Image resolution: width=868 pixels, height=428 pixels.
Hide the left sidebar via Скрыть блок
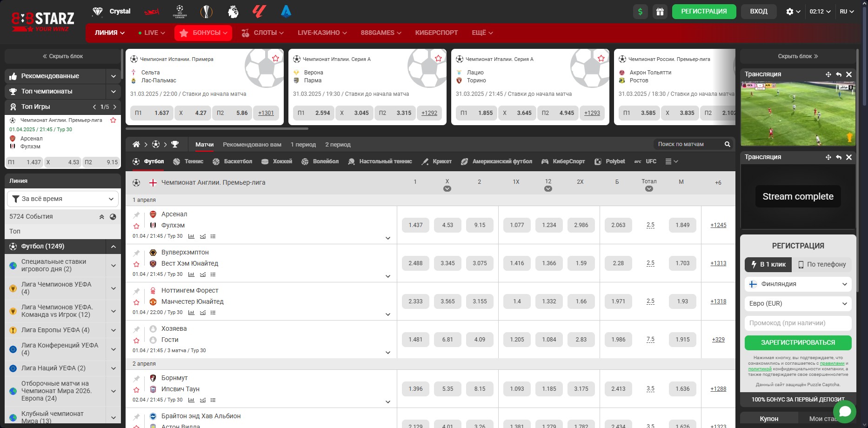click(63, 56)
